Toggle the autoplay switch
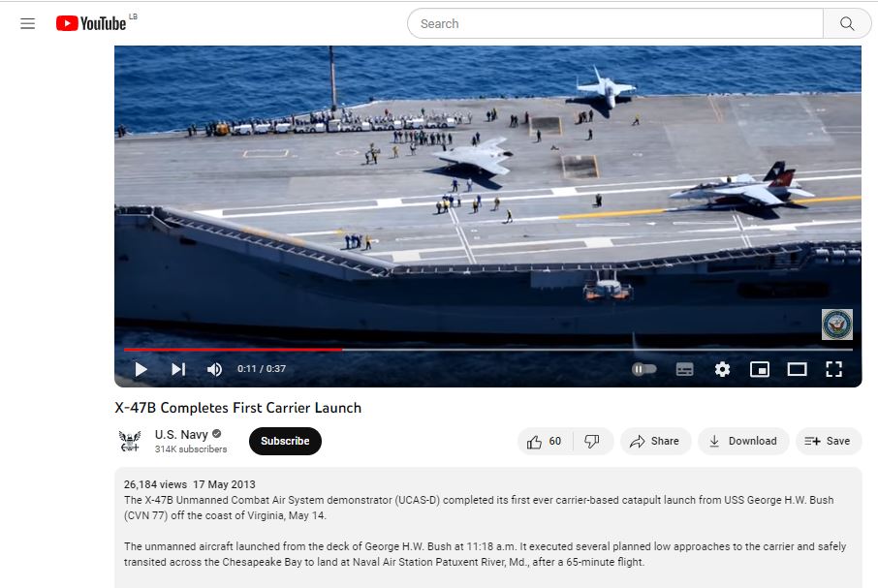 (x=643, y=369)
